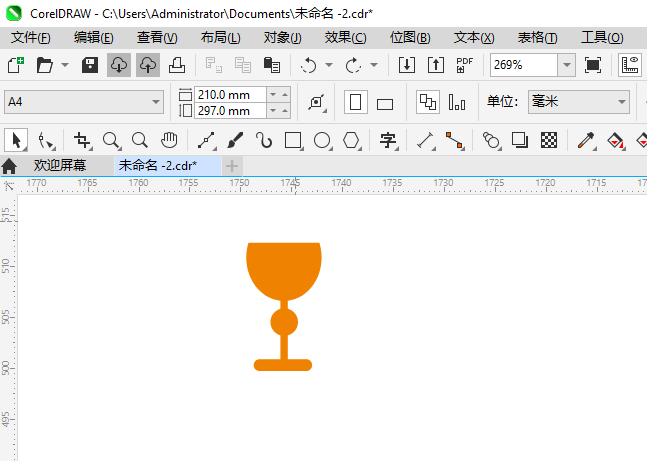Click the page height 297.0 mm field
Image resolution: width=647 pixels, height=461 pixels.
(230, 111)
